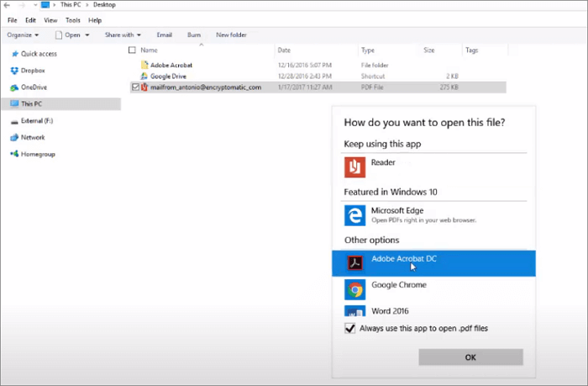Open Dropbox in the navigation pane
Screen dimensions: 588x386
(x=33, y=70)
